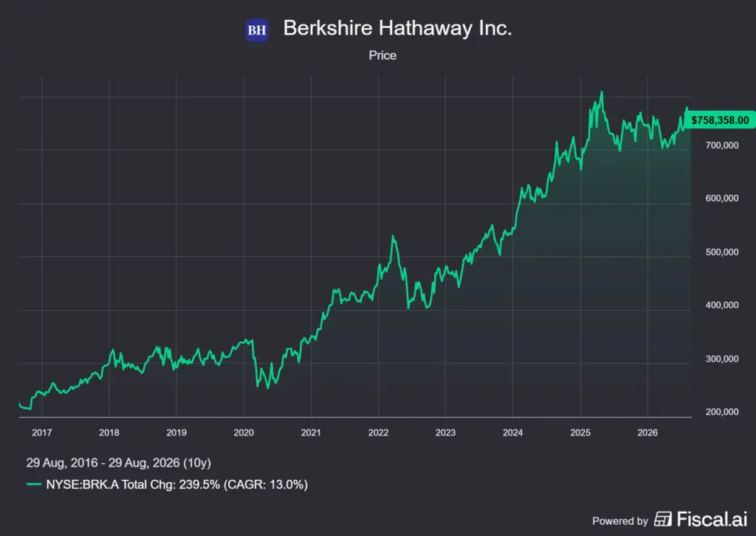This screenshot has width=756, height=536.
Task: Click the Berkshire Hathaway Inc. title
Action: (397, 28)
